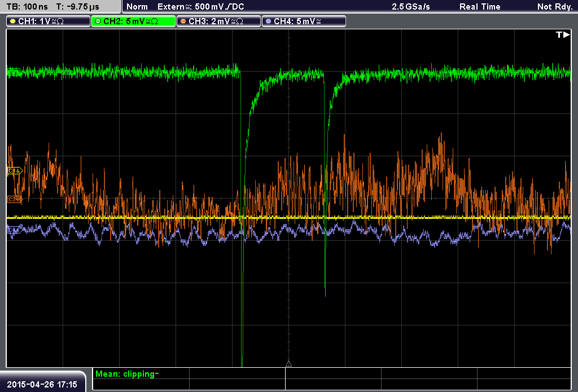
Task: Select the CH3 2mV channel tab
Action: [218, 21]
